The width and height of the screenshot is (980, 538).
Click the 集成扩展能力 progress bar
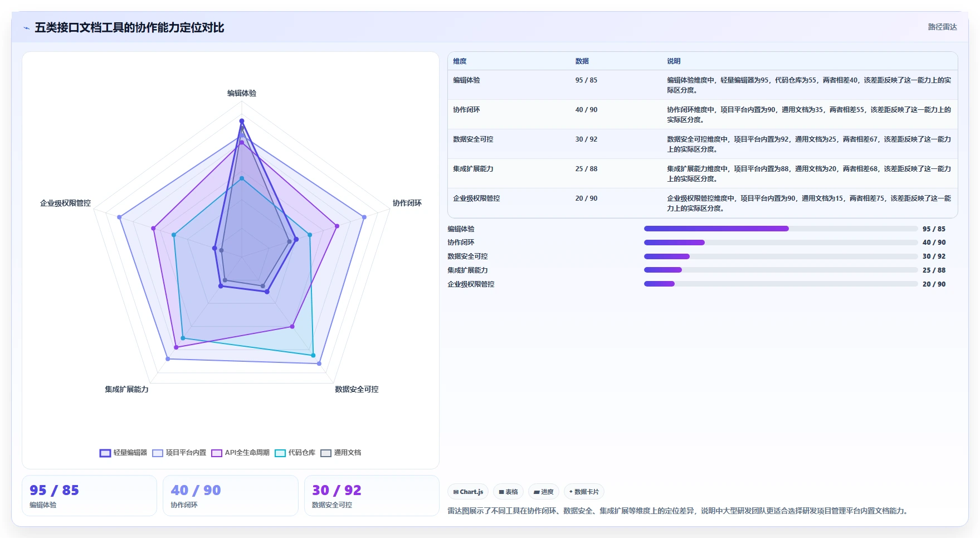coord(781,270)
